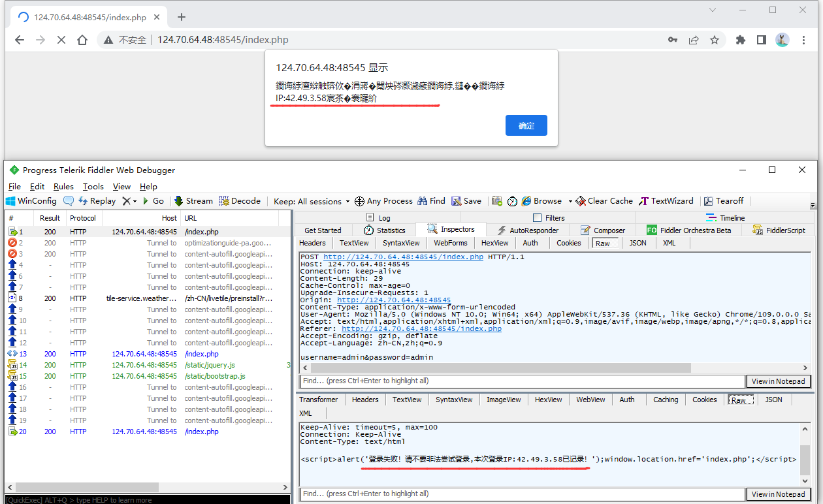Click Chrome stop loading X button
The image size is (823, 504).
tap(61, 40)
